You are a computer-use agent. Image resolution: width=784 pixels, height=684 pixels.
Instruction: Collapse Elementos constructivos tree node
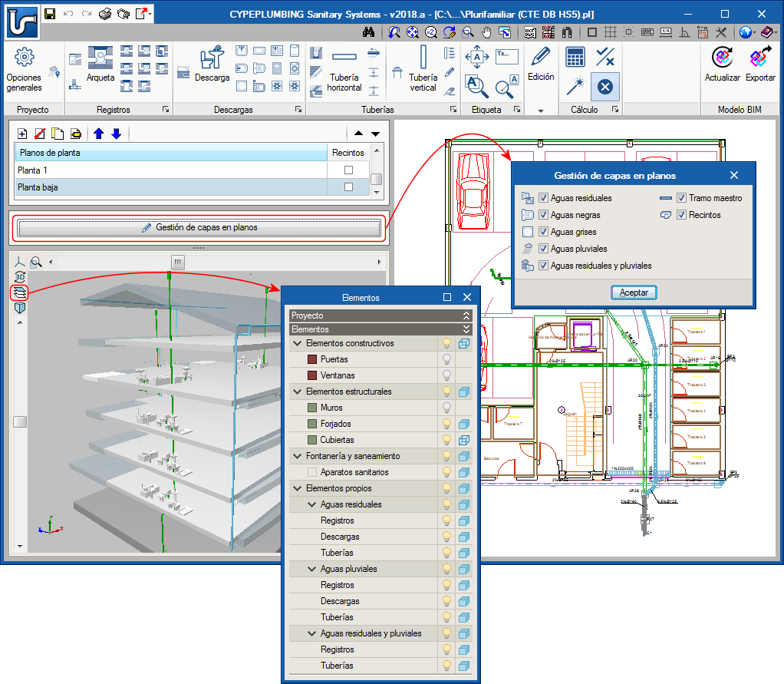pos(298,343)
